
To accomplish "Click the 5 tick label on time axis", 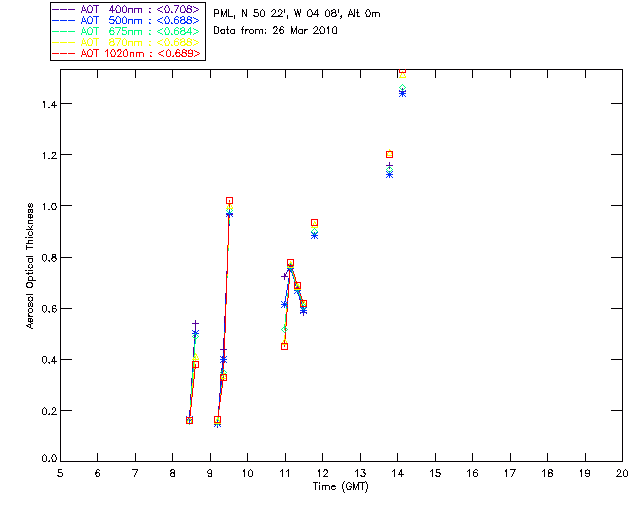I will pyautogui.click(x=60, y=473).
